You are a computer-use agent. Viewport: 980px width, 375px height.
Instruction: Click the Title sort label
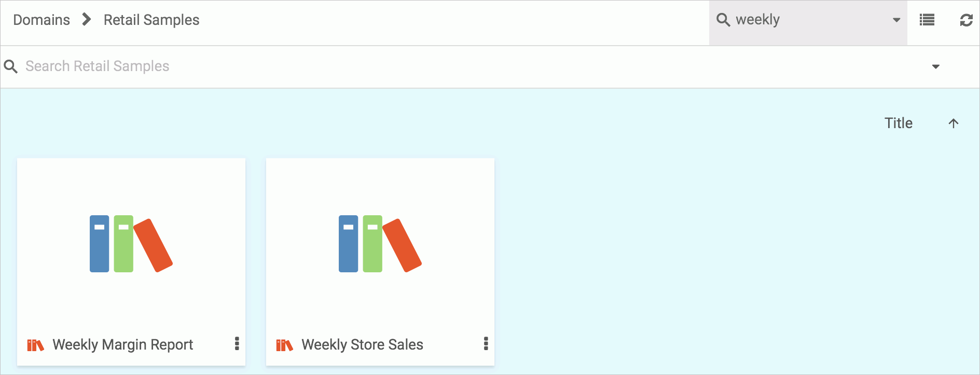pyautogui.click(x=899, y=123)
